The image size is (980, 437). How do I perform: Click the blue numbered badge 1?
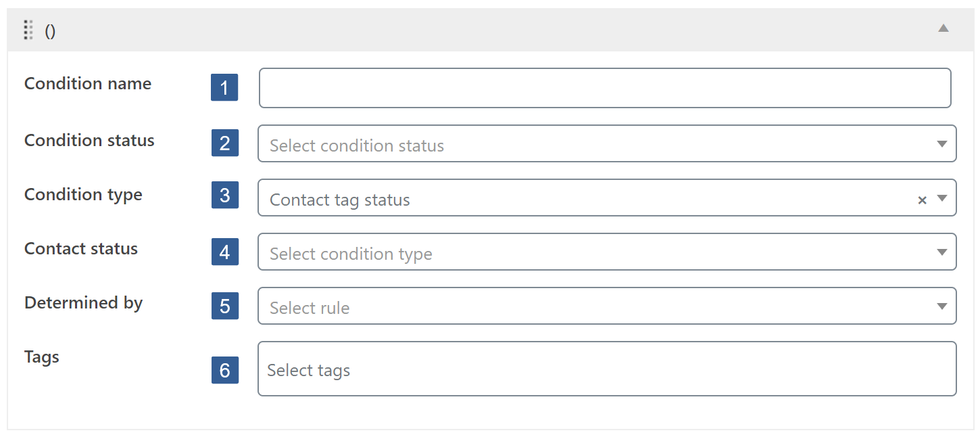pos(224,87)
